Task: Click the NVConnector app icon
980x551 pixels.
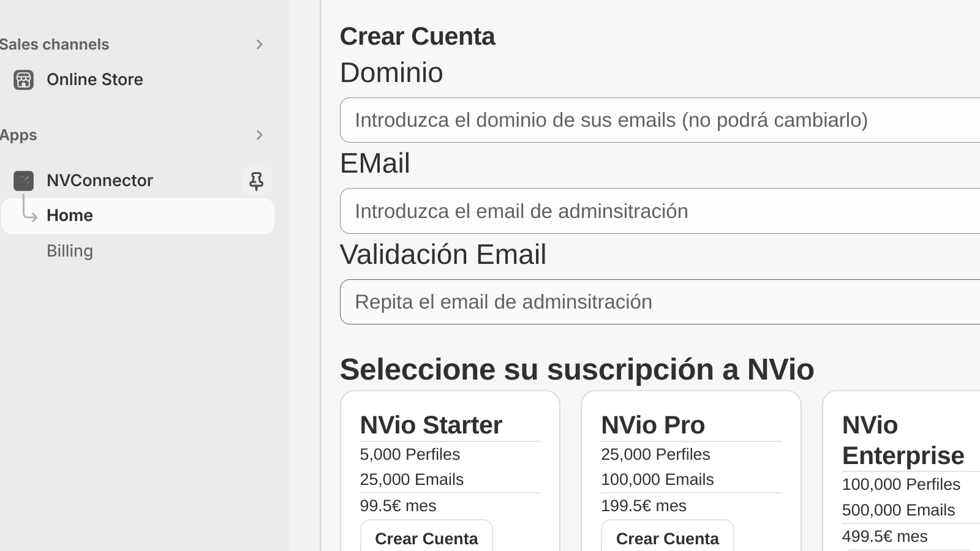Action: 23,181
